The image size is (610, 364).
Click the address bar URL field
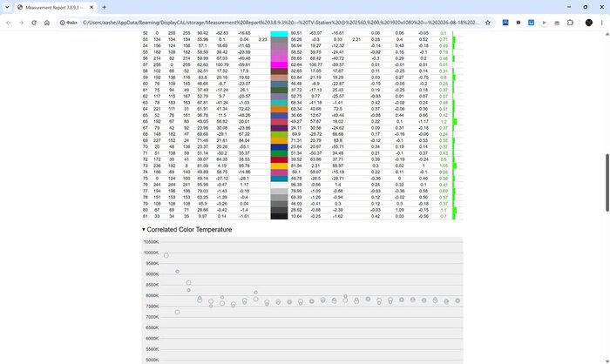coord(281,23)
